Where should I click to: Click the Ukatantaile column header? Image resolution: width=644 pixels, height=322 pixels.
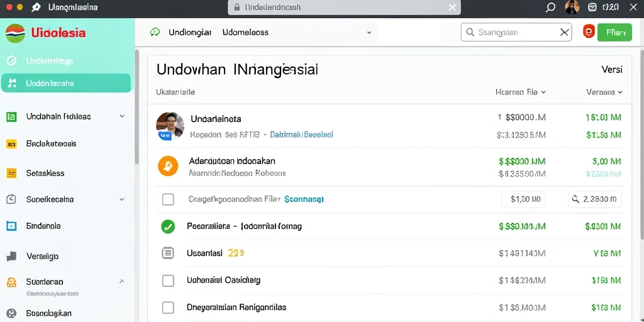[x=175, y=92]
